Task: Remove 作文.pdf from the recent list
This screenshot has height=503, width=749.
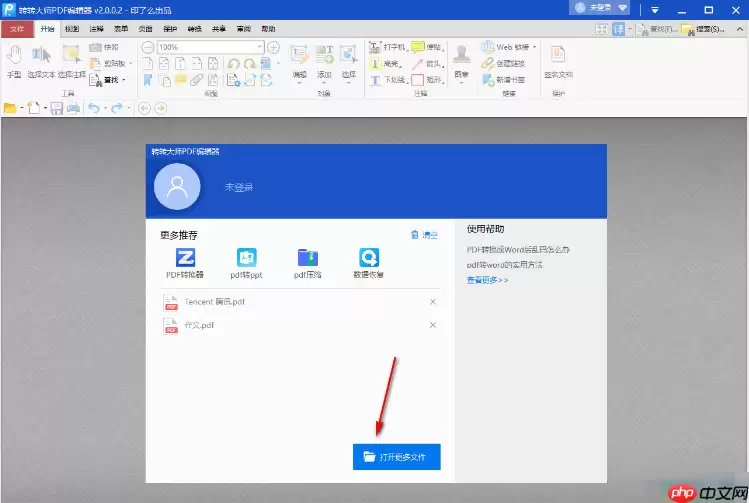Action: pyautogui.click(x=432, y=325)
